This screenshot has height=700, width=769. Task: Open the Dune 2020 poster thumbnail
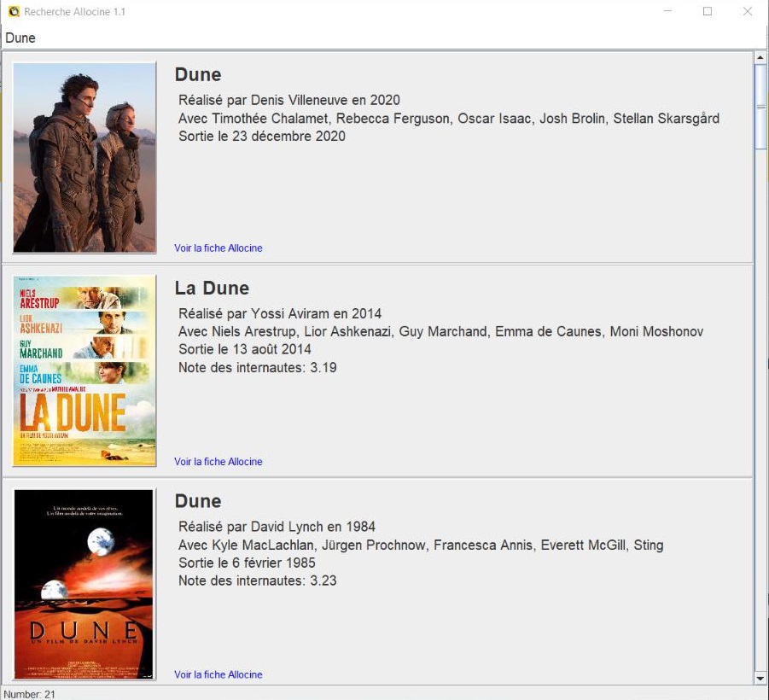(x=84, y=157)
